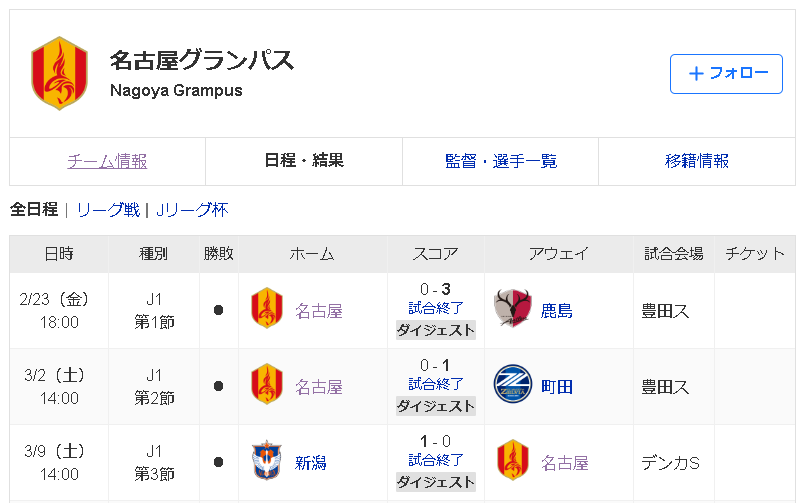Click the Kashima Antlers team logo

click(x=513, y=309)
